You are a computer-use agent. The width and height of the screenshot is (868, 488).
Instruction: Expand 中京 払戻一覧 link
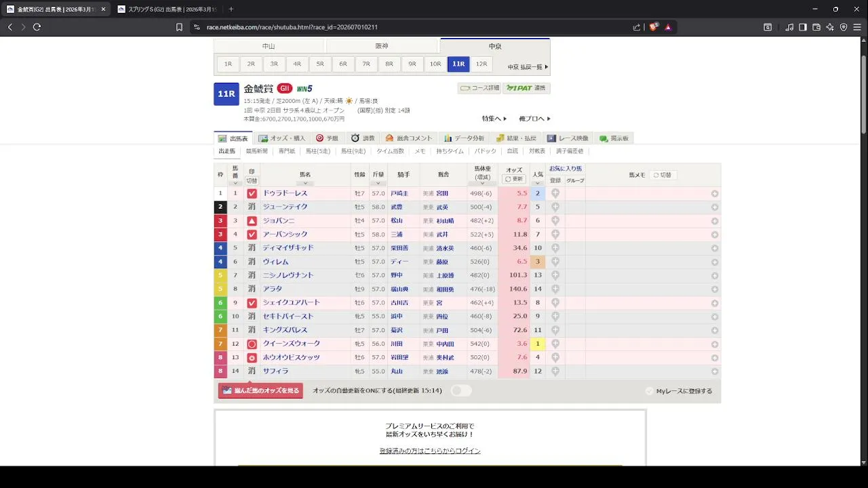[528, 66]
